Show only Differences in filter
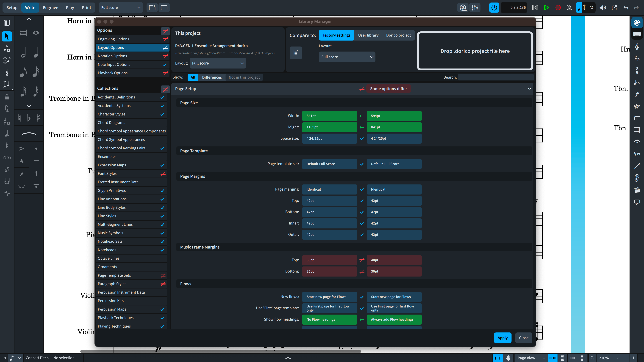 (x=212, y=77)
